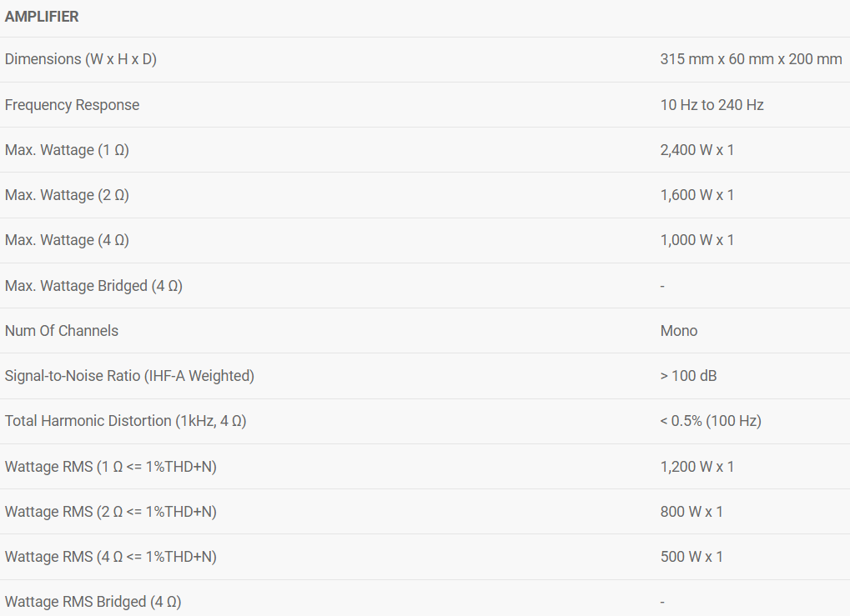Click the Max. Wattage (1 Ω) label
Screen dimensions: 850x616
(67, 150)
